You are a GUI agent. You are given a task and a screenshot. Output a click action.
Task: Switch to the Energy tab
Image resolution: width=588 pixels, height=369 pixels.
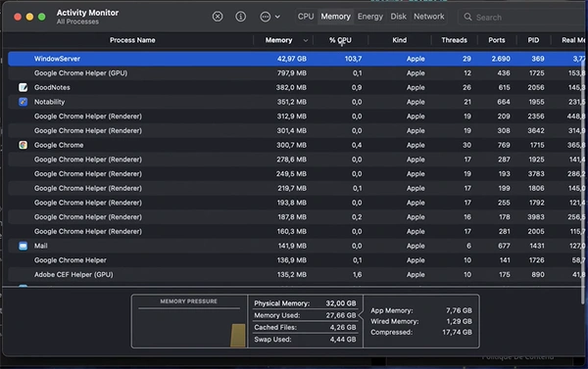[370, 17]
